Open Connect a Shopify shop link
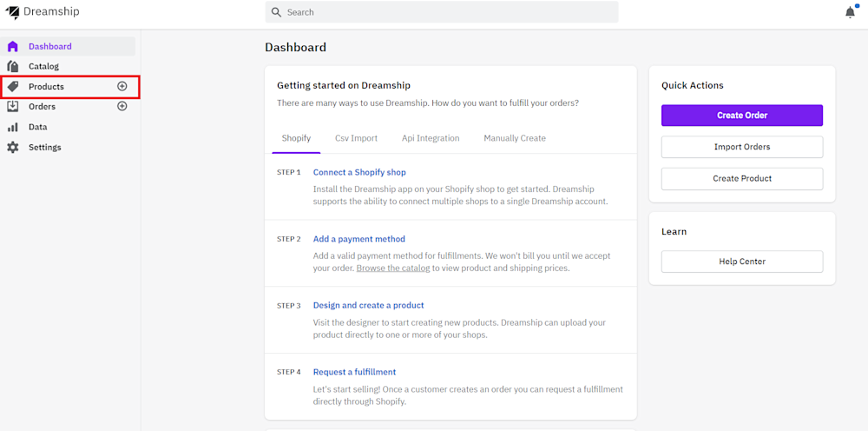Image resolution: width=868 pixels, height=431 pixels. tap(359, 172)
